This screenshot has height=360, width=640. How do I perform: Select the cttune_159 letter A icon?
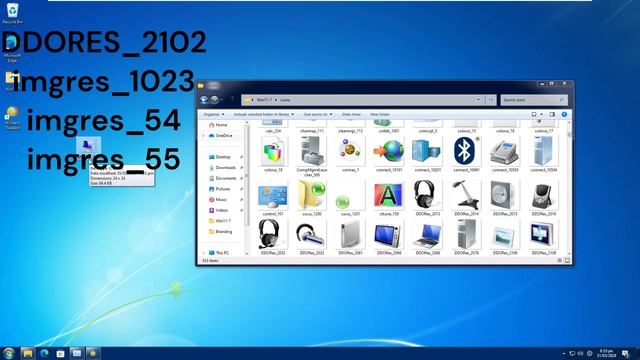pyautogui.click(x=389, y=198)
